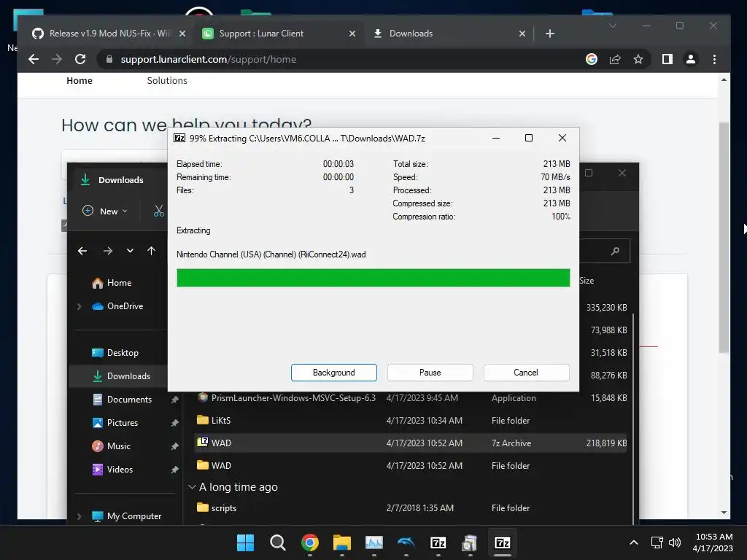Go back in Chrome
The width and height of the screenshot is (747, 560).
[34, 59]
